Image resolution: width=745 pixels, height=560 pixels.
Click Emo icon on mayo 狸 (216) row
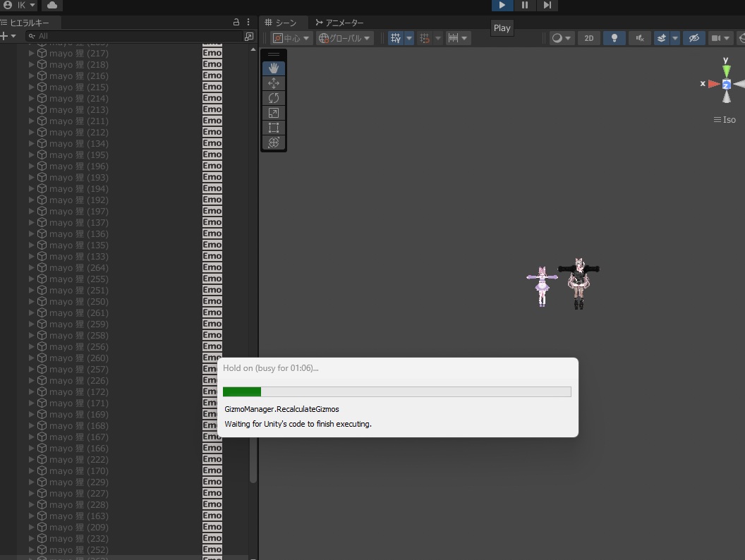[x=212, y=75]
